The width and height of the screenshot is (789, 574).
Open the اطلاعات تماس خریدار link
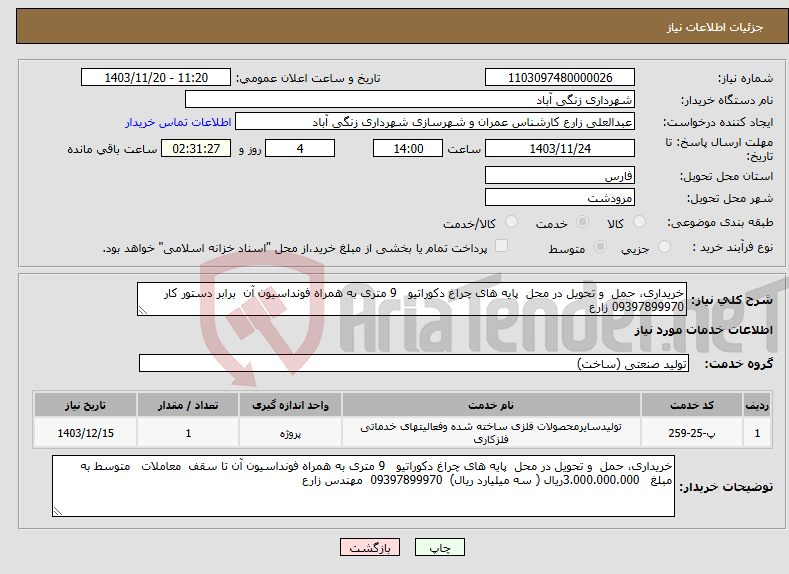178,122
